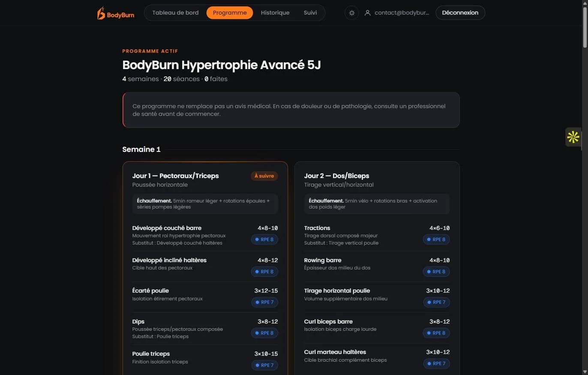Click RPE 7 badge for Poulie triceps
The height and width of the screenshot is (375, 588).
tap(264, 365)
